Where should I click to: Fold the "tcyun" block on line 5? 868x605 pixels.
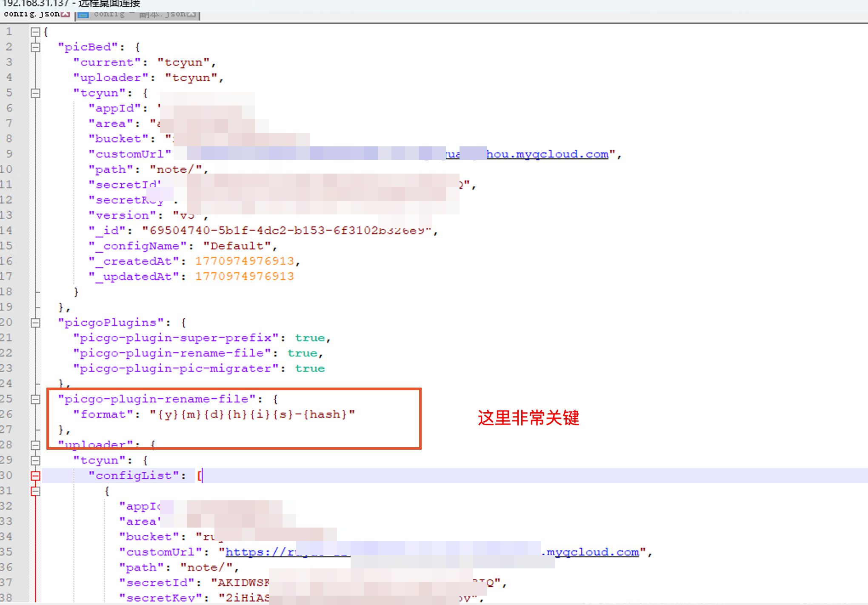pyautogui.click(x=35, y=93)
